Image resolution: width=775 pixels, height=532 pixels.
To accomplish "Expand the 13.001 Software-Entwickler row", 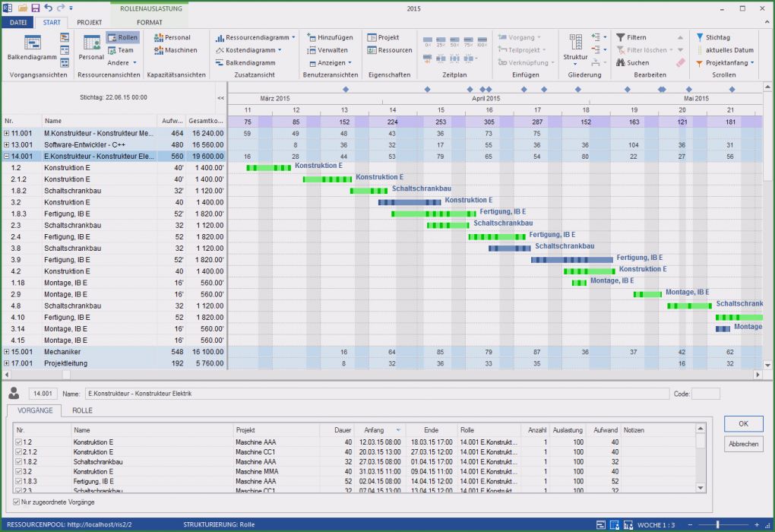I will (x=7, y=144).
